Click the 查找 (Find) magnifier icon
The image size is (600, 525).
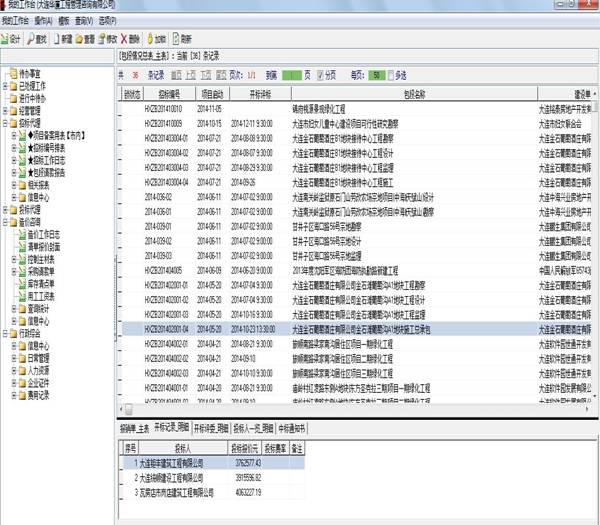click(36, 37)
